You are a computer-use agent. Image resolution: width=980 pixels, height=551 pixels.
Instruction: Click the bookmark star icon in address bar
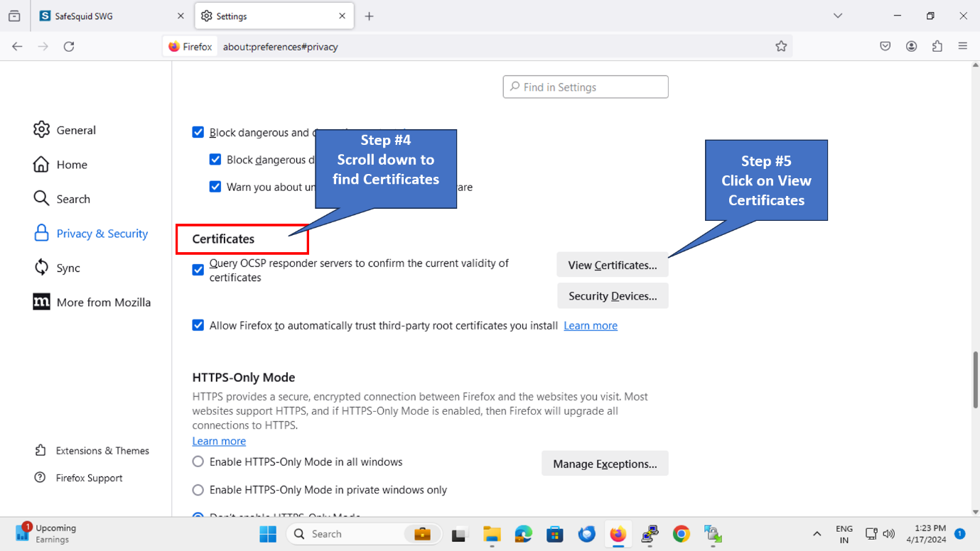781,46
